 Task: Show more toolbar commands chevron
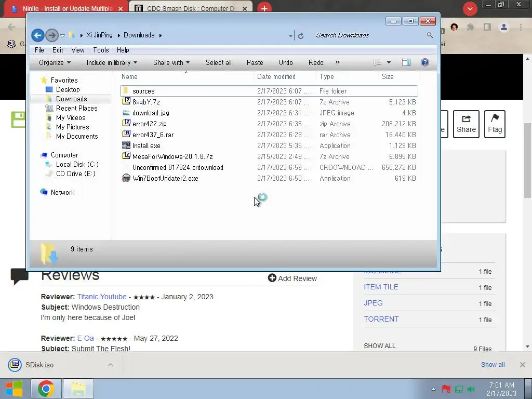pos(337,62)
